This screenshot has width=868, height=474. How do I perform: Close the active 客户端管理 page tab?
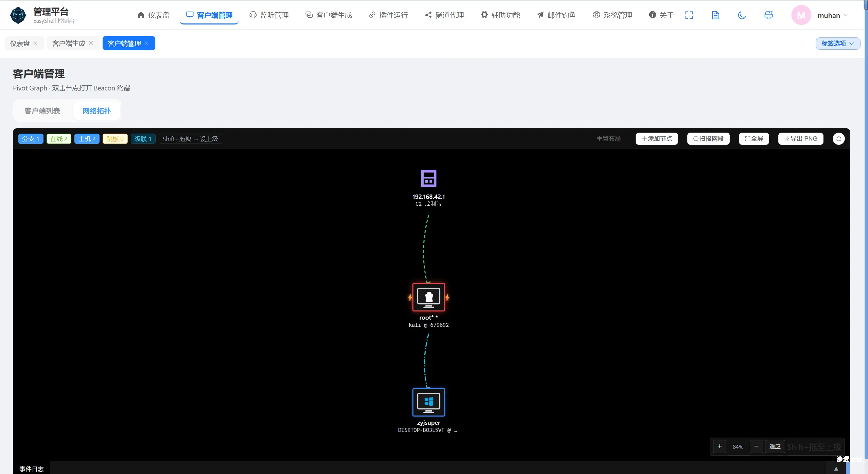tap(146, 43)
